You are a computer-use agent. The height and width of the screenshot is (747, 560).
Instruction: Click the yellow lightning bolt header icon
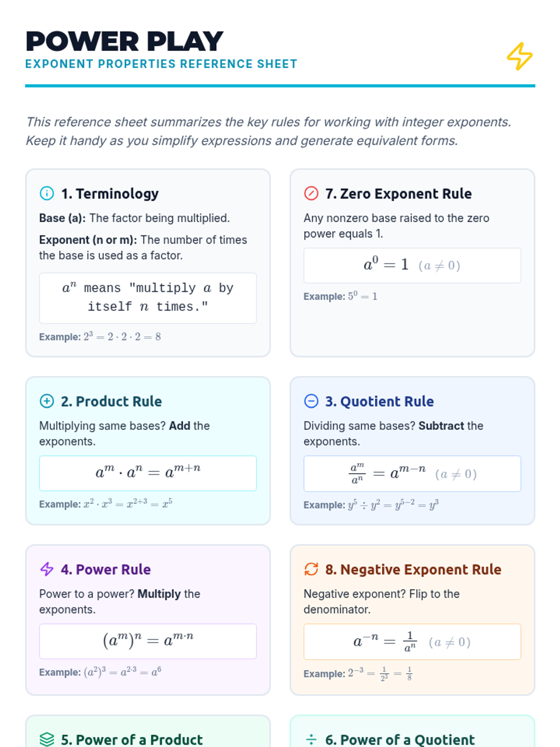pos(519,56)
